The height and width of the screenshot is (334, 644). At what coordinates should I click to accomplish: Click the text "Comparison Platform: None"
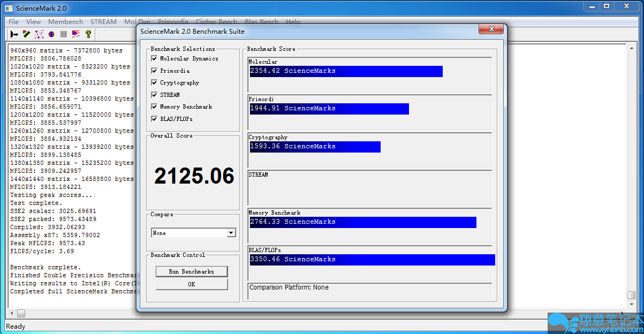point(289,287)
